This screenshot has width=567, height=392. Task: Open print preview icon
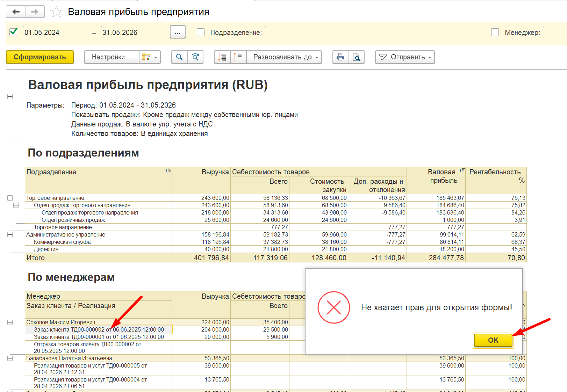(357, 57)
